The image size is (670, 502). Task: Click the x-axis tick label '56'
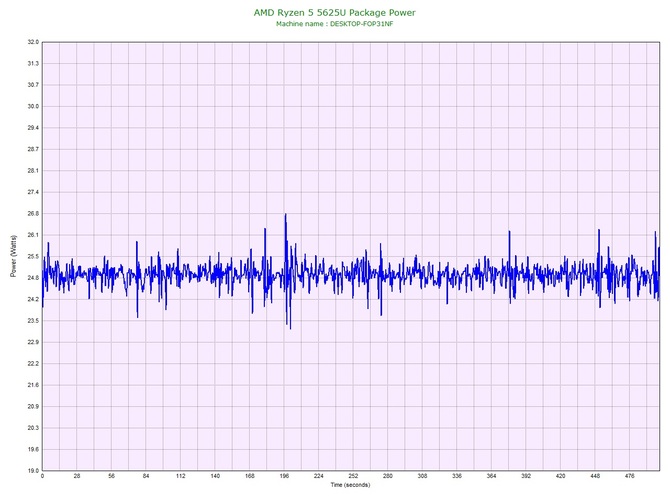point(112,476)
